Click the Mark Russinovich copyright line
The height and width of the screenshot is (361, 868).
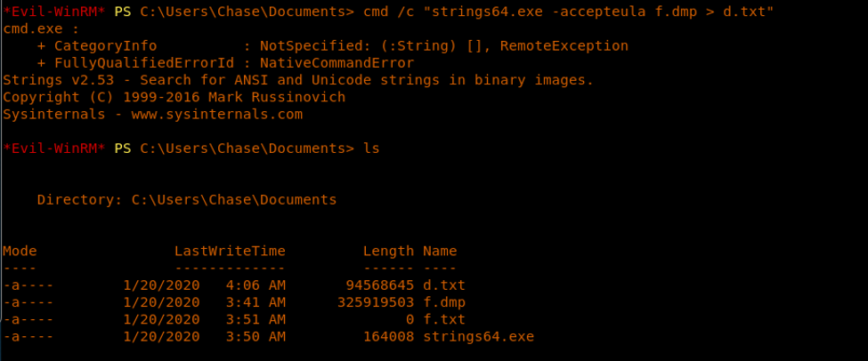coord(174,98)
